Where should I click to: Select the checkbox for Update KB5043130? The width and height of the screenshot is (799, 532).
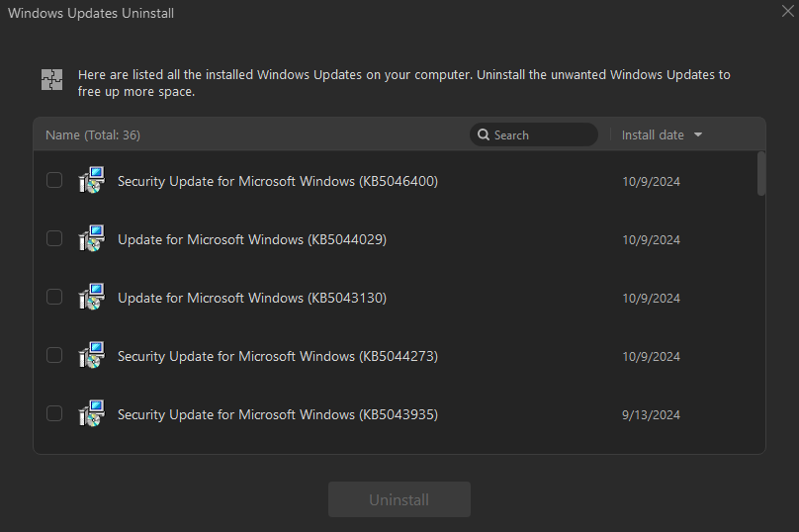tap(54, 297)
